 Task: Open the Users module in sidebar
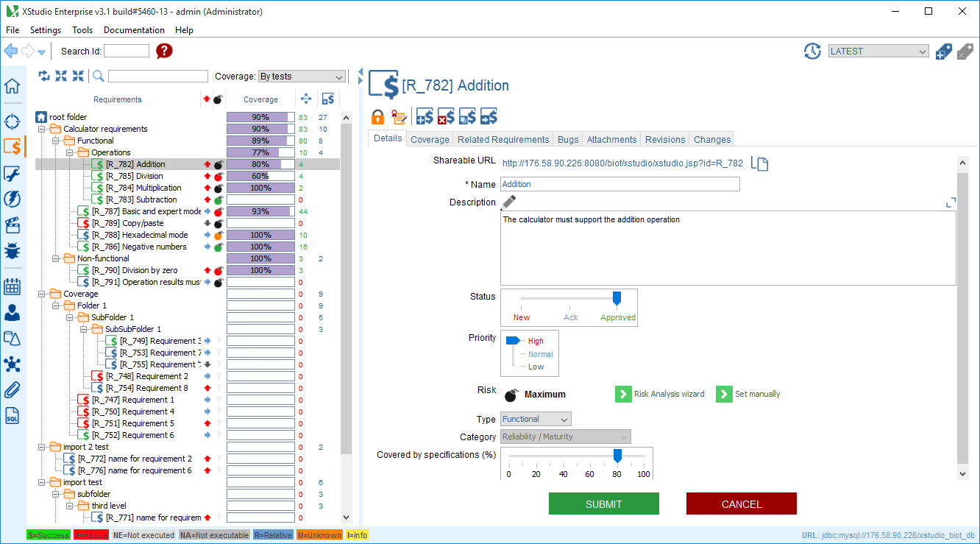tap(12, 313)
